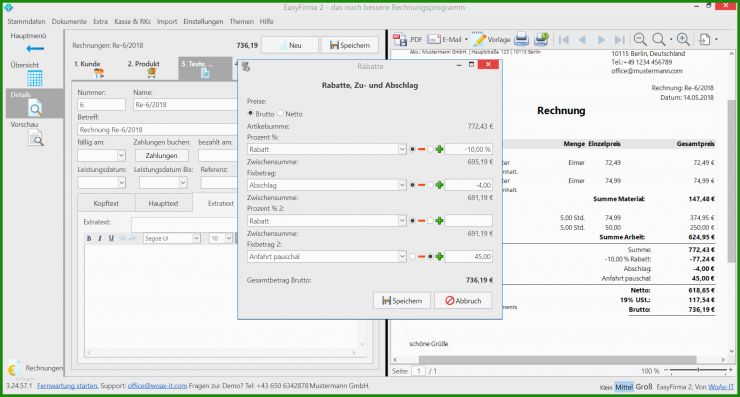This screenshot has height=397, width=740.
Task: Open the Kasse & RKs menu
Action: click(x=133, y=21)
